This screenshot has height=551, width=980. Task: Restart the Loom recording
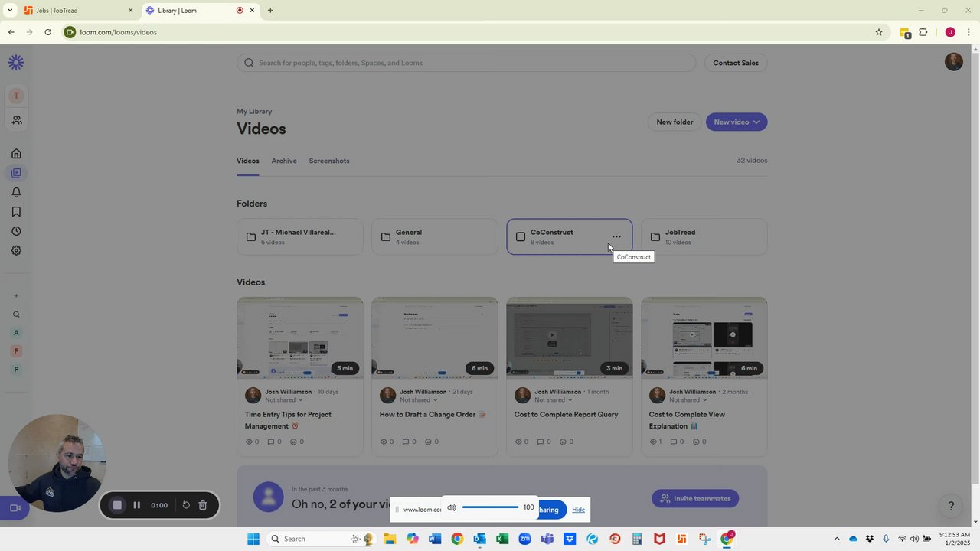tap(186, 505)
